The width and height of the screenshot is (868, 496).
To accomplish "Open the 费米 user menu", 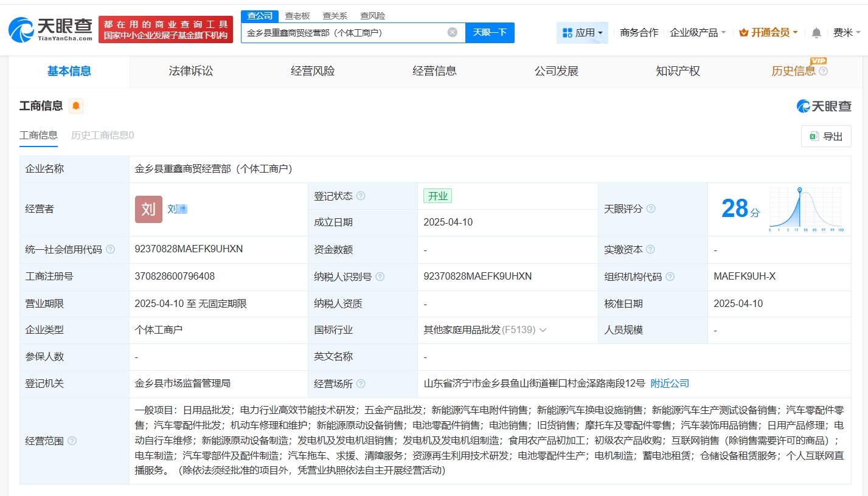I will 847,33.
